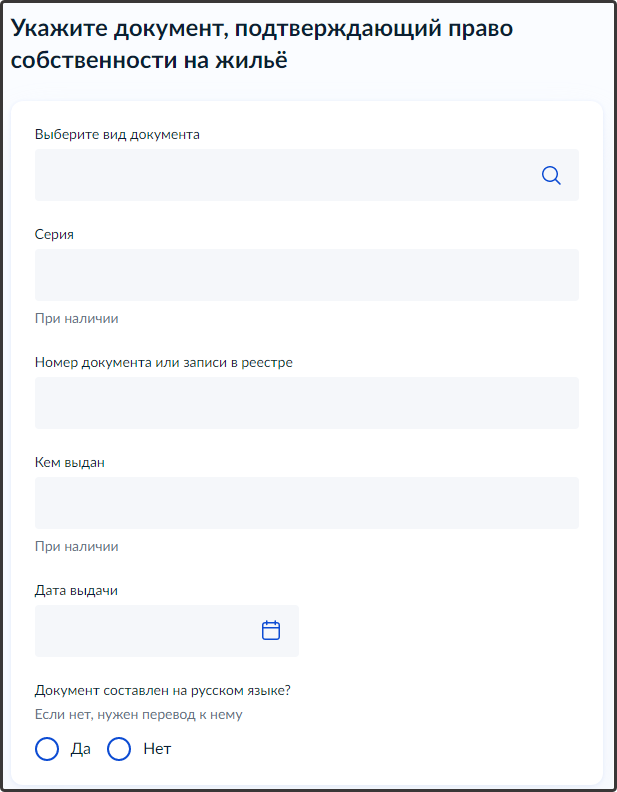Image resolution: width=617 pixels, height=792 pixels.
Task: Click the "Серия" field label
Action: [x=54, y=234]
